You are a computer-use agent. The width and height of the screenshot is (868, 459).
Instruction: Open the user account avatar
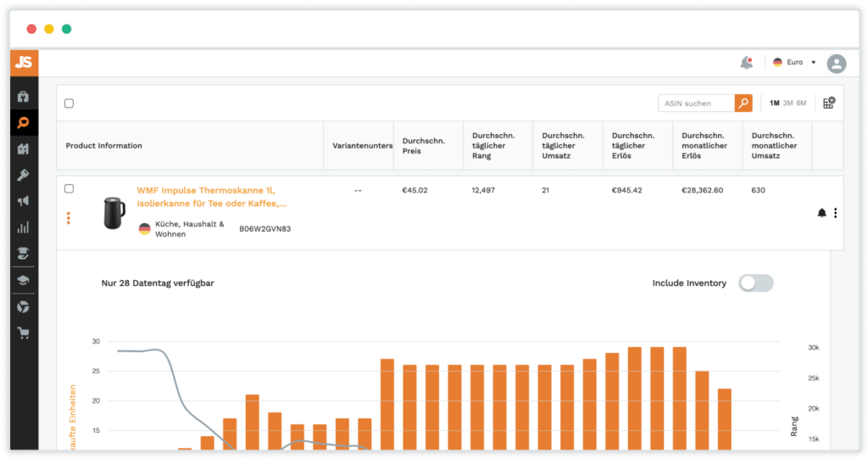coord(837,63)
